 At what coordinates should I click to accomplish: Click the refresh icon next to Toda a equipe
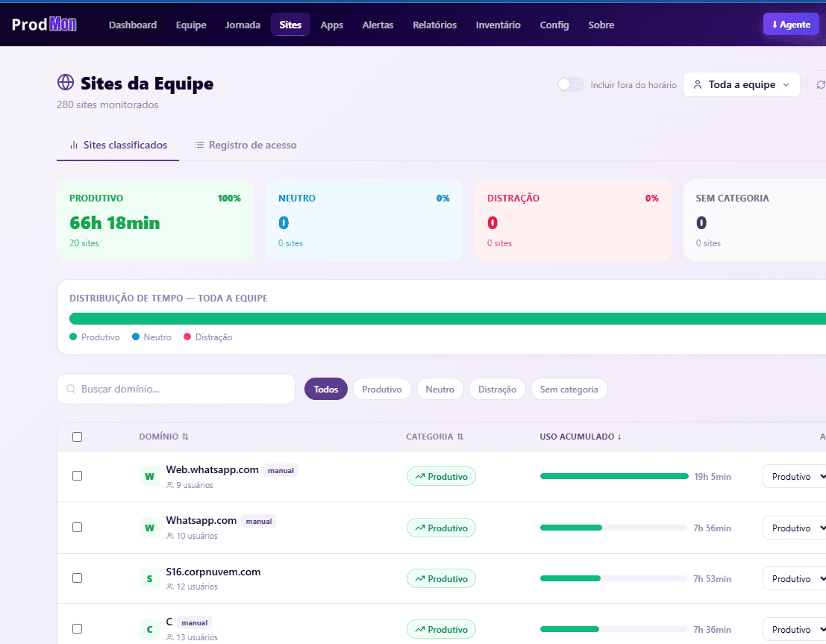820,85
